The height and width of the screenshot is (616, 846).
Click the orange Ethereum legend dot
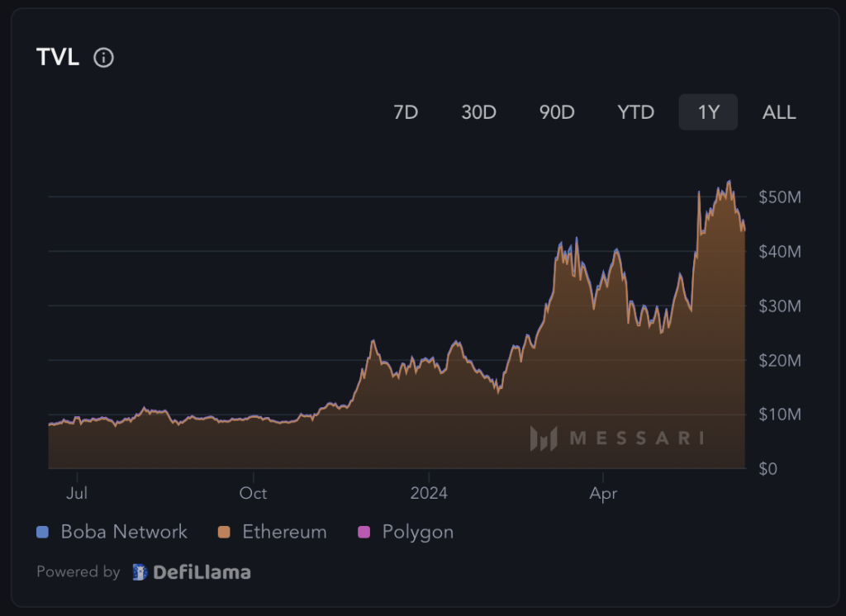[225, 532]
